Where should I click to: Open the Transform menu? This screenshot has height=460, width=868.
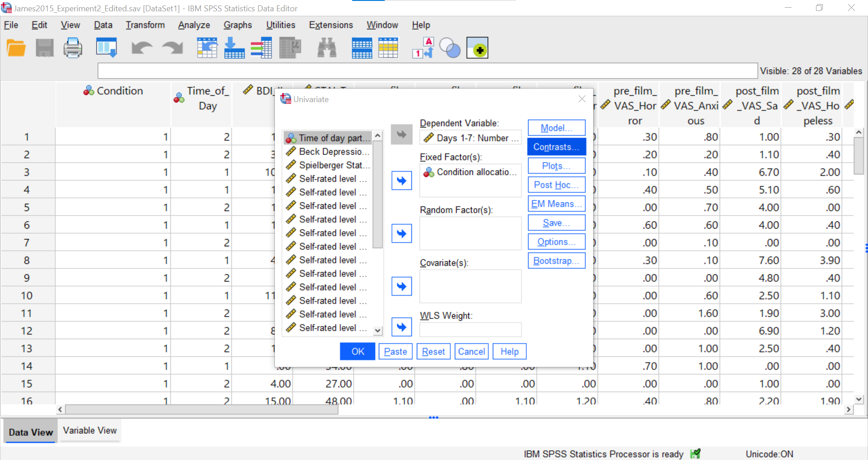(145, 25)
